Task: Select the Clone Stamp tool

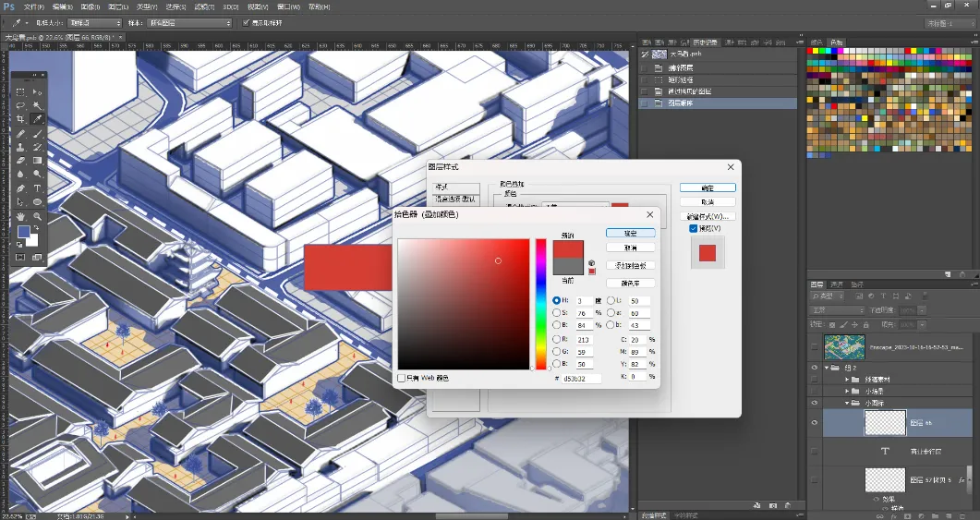Action: (x=20, y=147)
